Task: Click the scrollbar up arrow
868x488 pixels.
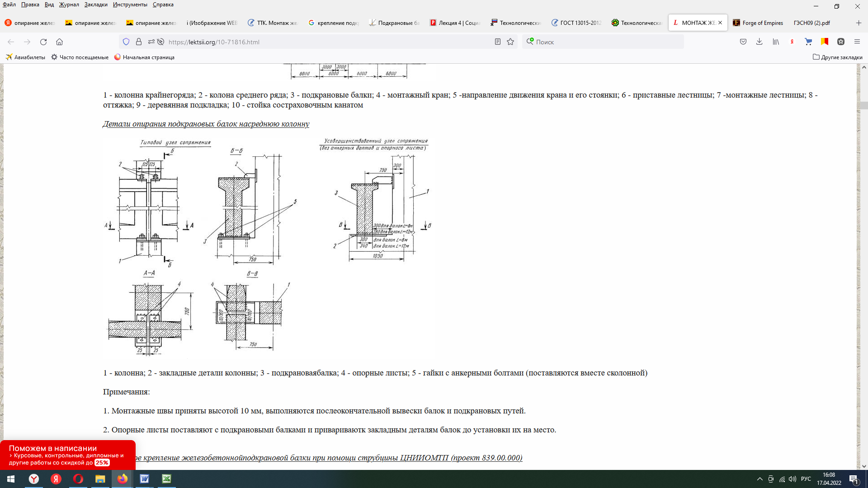Action: (864, 67)
